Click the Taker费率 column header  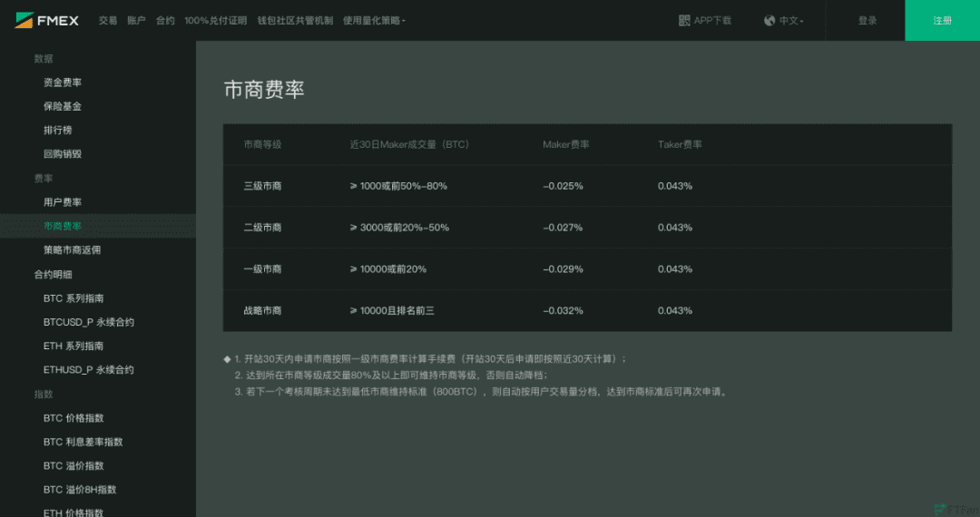coord(680,144)
